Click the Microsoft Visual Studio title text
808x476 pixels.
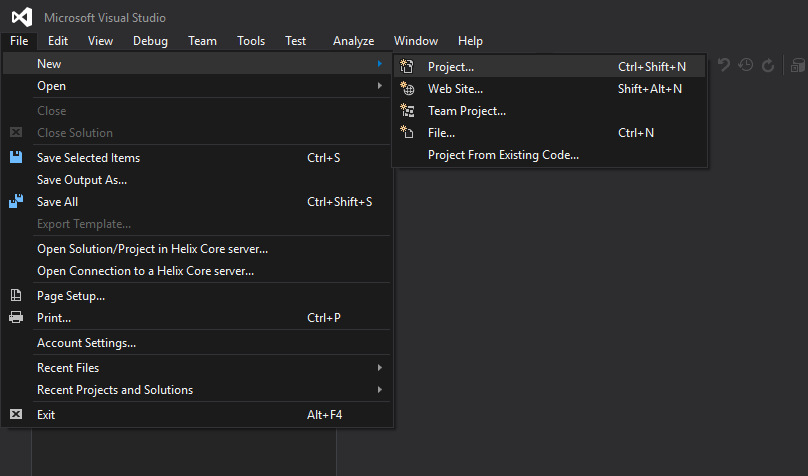[x=105, y=18]
